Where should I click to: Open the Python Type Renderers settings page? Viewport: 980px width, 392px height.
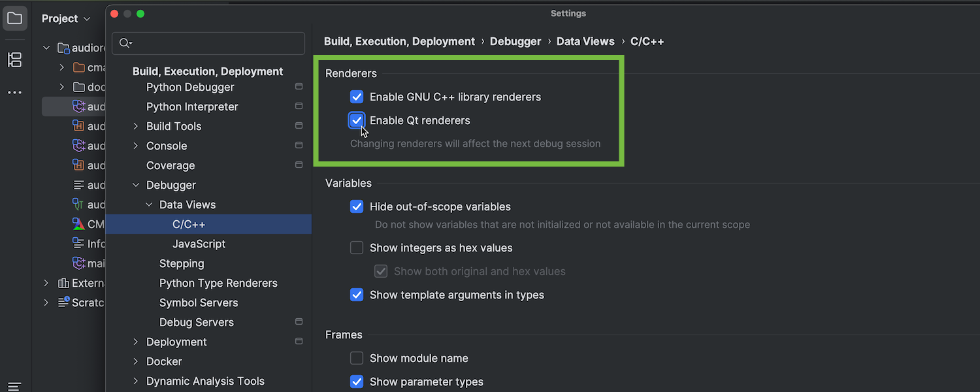[x=218, y=283]
